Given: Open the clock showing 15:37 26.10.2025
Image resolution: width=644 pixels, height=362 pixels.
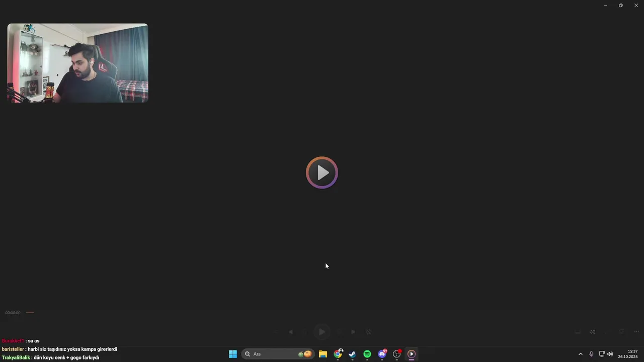Looking at the screenshot, I should [628, 354].
